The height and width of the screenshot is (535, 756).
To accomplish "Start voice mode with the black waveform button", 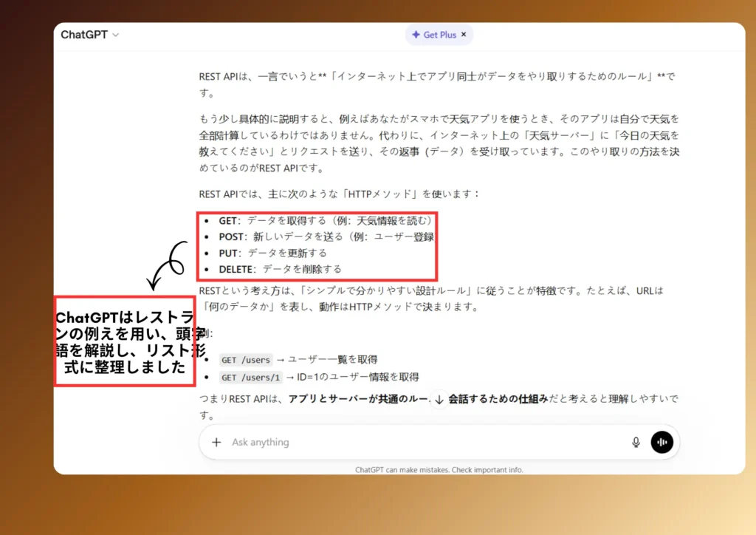I will point(662,442).
